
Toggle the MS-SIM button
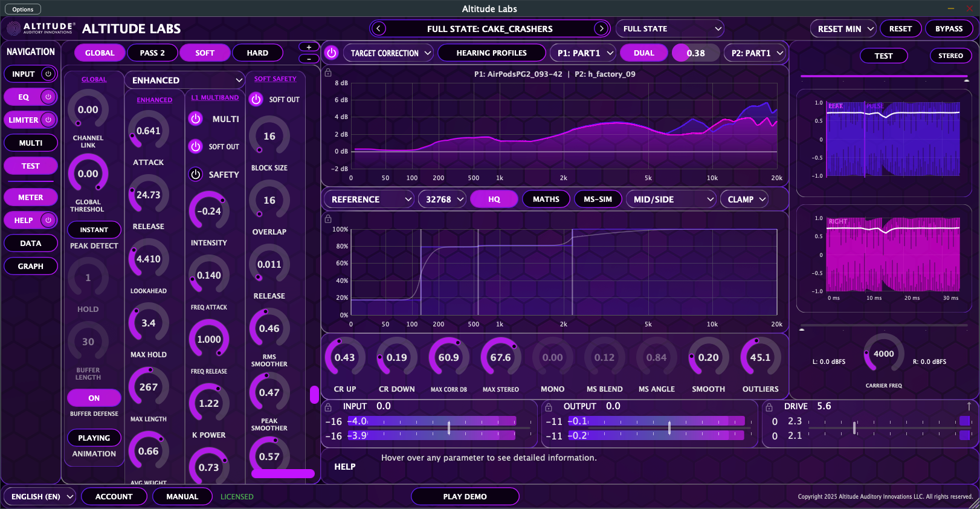point(598,199)
